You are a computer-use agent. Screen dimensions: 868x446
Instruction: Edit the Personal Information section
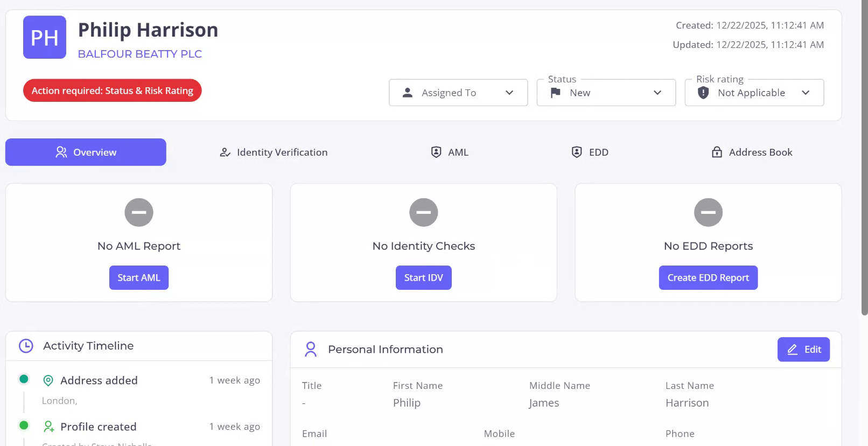coord(803,350)
